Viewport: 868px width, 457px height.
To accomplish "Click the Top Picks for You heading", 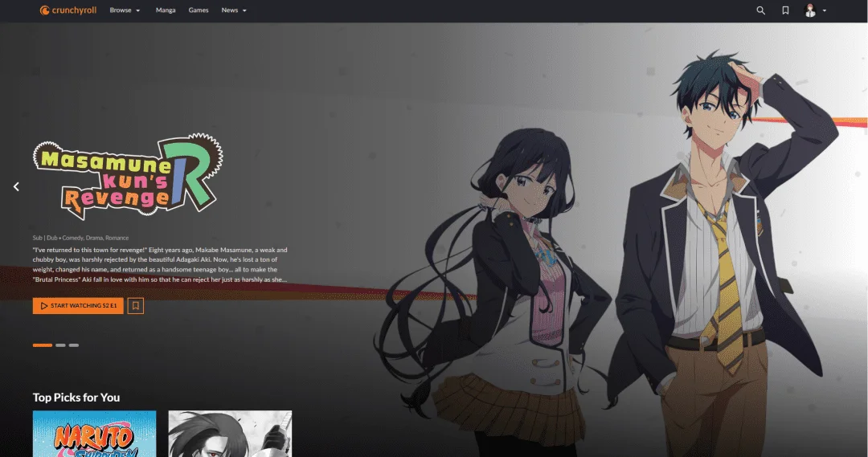I will [76, 398].
